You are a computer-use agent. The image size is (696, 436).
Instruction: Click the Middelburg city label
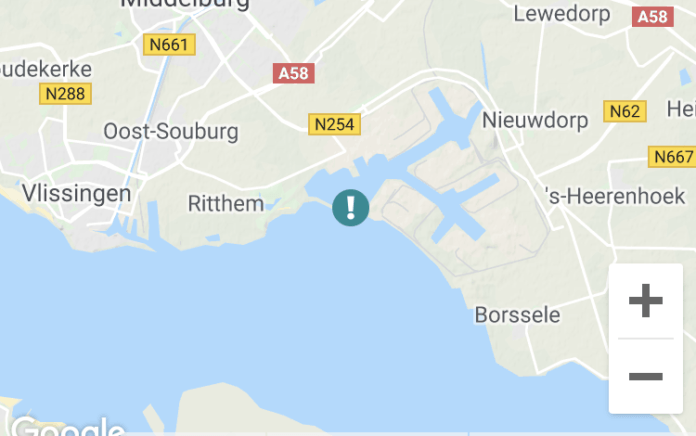coord(185,4)
